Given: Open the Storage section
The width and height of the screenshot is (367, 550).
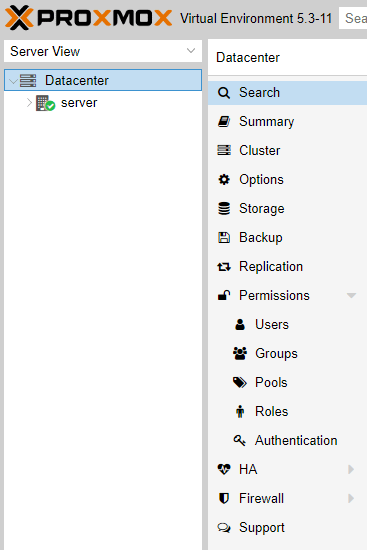Looking at the screenshot, I should point(287,208).
